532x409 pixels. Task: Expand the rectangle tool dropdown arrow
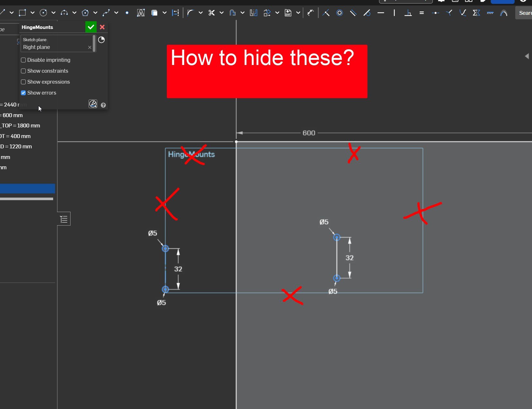(x=33, y=13)
